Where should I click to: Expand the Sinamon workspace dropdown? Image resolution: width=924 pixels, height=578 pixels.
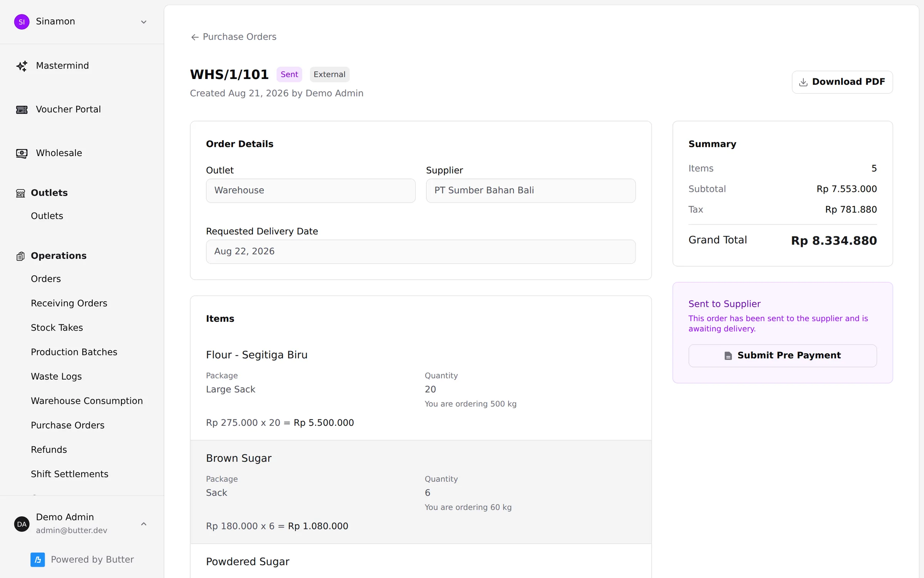(144, 22)
